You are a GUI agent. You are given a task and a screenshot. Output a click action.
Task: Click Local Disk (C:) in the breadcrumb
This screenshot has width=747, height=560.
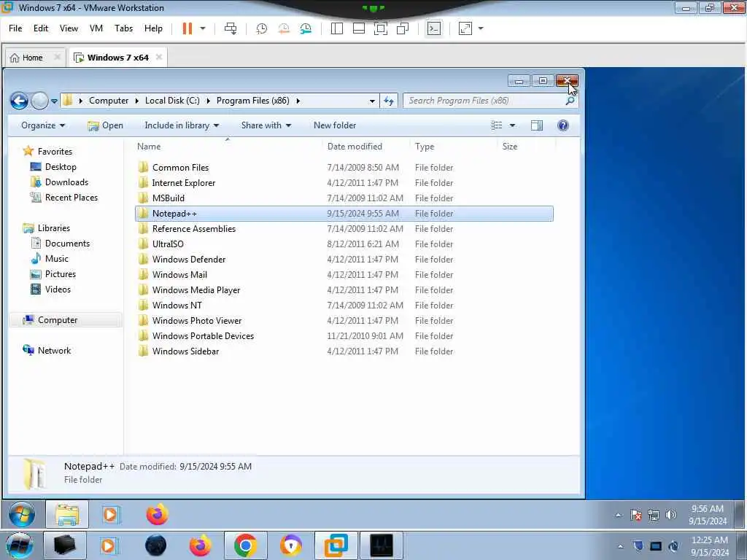(172, 101)
